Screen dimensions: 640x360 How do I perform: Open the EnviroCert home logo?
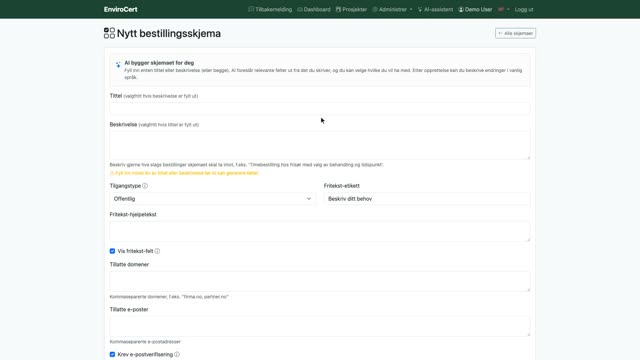(120, 9)
